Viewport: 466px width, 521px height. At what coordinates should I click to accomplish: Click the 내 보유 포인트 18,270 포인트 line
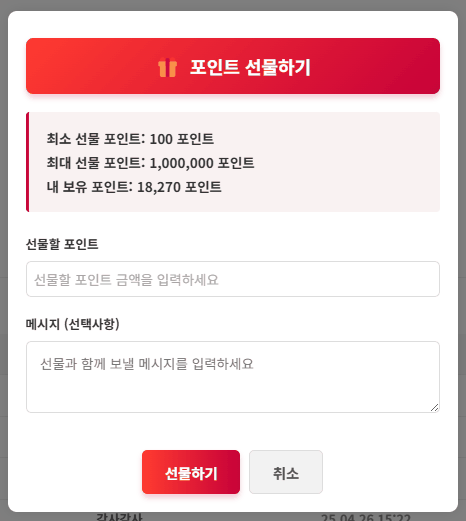134,187
